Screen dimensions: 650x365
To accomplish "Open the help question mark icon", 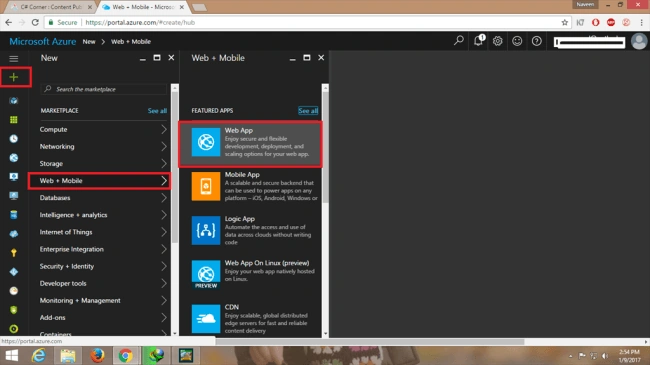I will click(x=536, y=41).
